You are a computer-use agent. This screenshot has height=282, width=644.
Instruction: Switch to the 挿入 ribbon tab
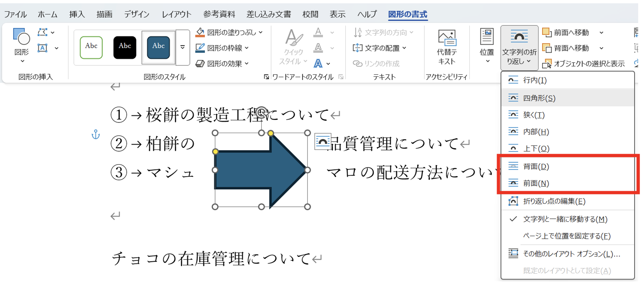(x=77, y=14)
